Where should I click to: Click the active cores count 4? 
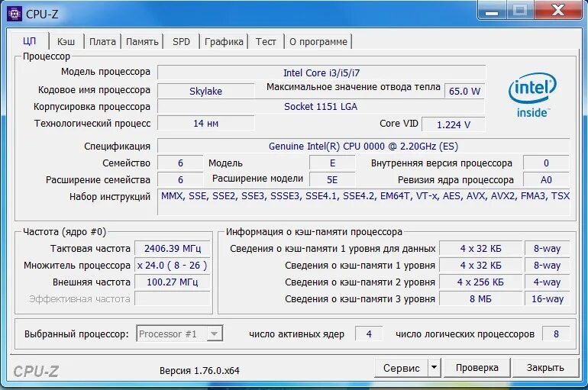click(369, 334)
